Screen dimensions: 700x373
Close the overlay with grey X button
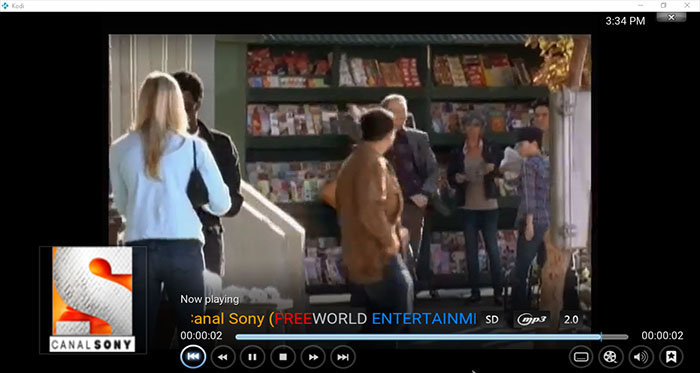[671, 17]
